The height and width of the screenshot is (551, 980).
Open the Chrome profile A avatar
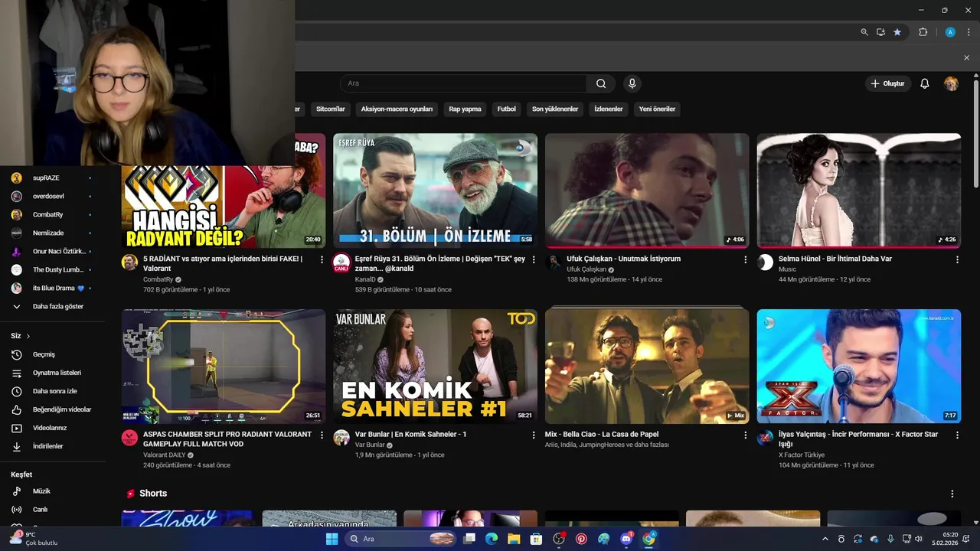click(950, 32)
